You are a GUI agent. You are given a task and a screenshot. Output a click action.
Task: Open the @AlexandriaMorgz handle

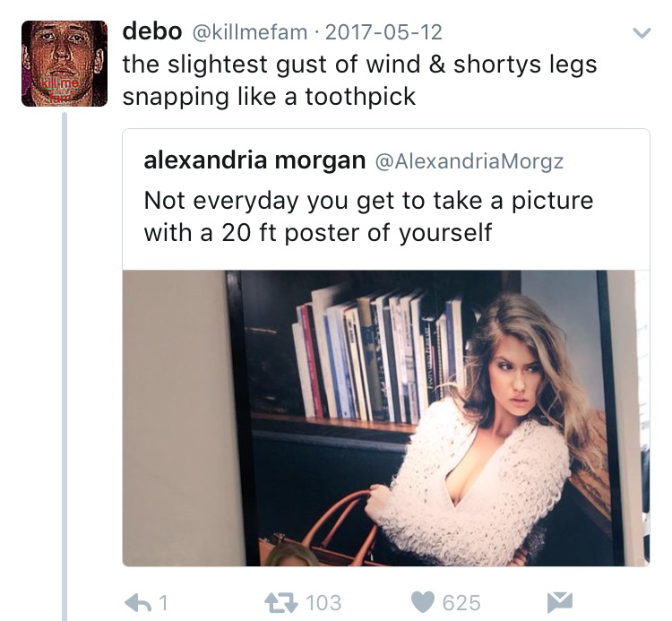pyautogui.click(x=468, y=161)
